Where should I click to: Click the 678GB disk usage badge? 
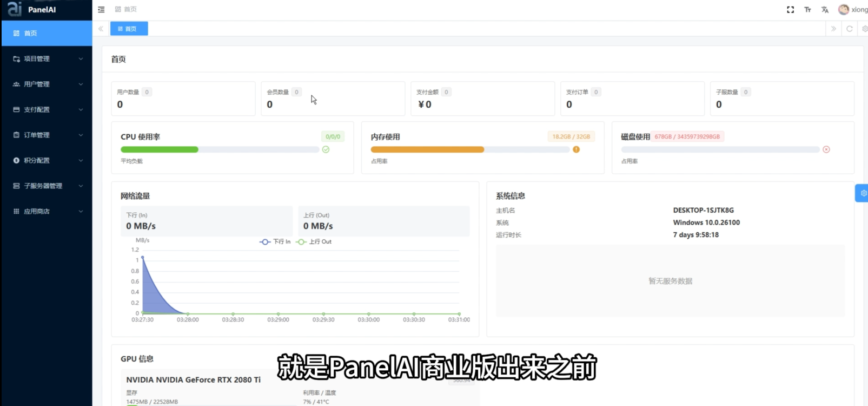pos(687,137)
